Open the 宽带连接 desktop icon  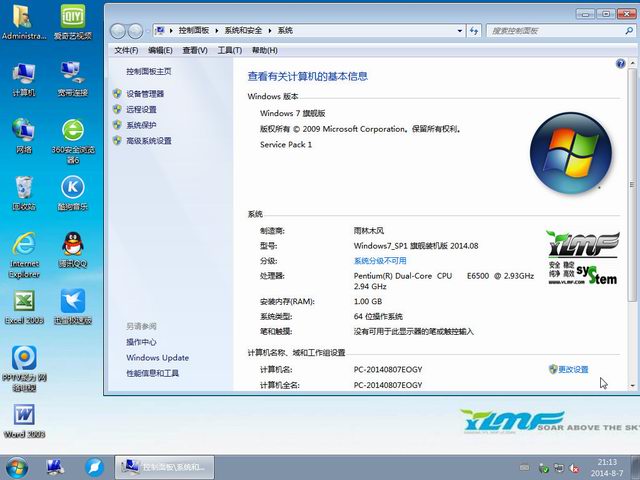pyautogui.click(x=73, y=79)
